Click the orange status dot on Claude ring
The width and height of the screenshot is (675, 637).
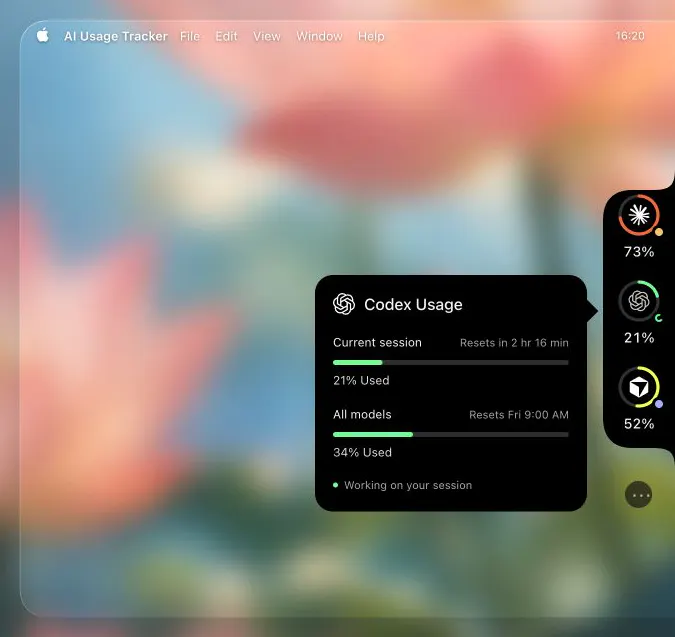659,232
